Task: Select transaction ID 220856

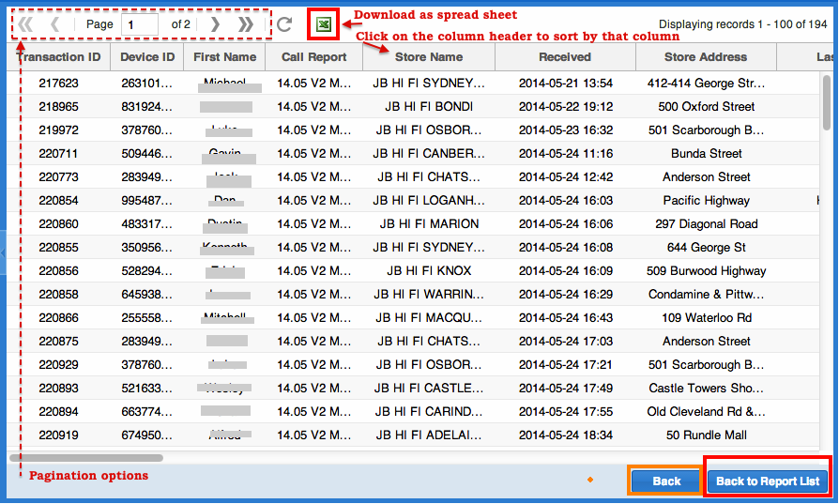Action: pyautogui.click(x=58, y=270)
